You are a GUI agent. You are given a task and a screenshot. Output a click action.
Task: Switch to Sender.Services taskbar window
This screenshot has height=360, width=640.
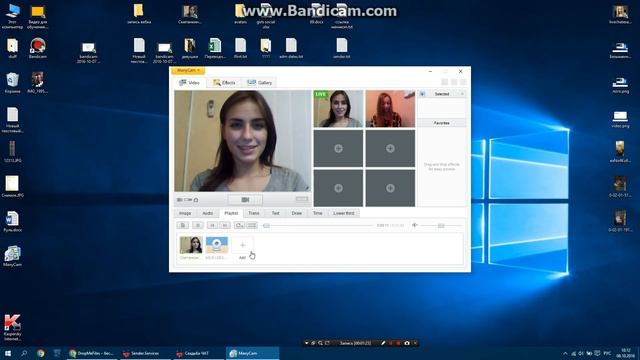(x=144, y=353)
